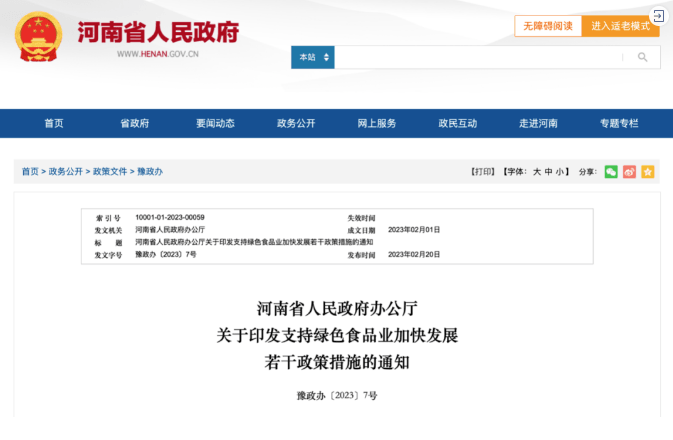Viewport: 673px width, 440px height.
Task: Share the page via WeChat icon
Action: 611,172
